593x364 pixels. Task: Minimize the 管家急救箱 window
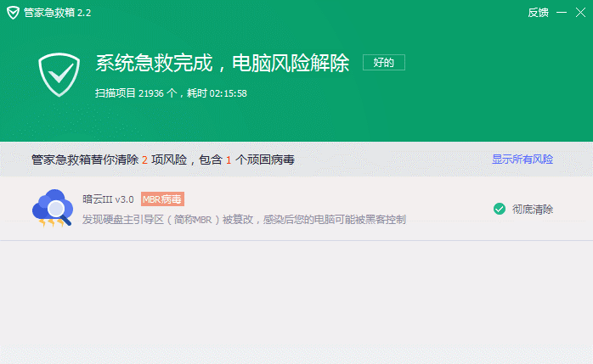pyautogui.click(x=562, y=13)
